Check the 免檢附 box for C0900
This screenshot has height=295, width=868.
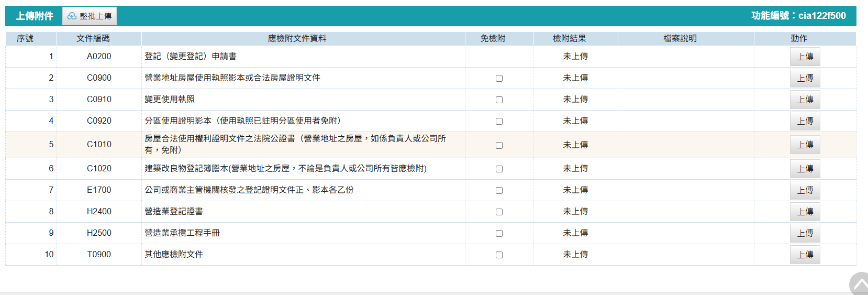click(x=499, y=78)
